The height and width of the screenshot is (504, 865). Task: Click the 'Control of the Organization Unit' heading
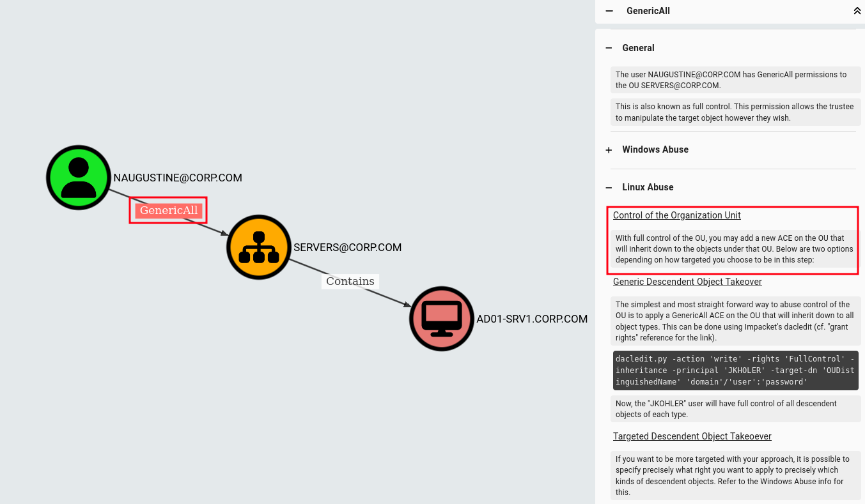pos(677,215)
